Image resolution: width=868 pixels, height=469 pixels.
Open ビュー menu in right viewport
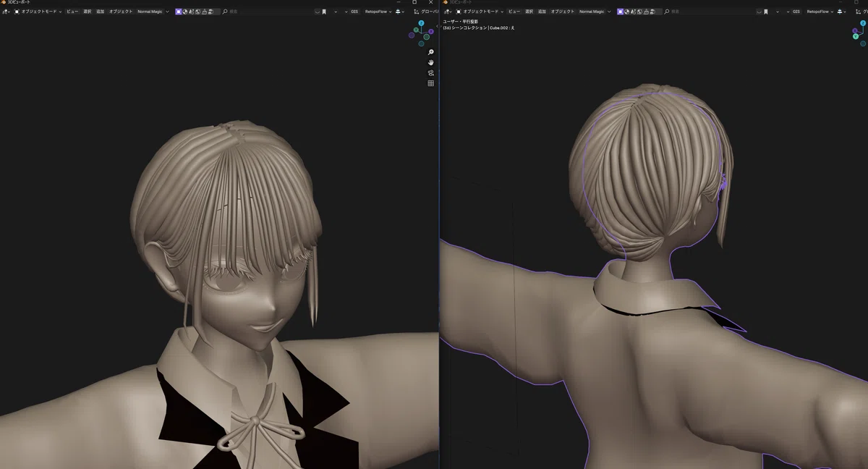click(514, 12)
